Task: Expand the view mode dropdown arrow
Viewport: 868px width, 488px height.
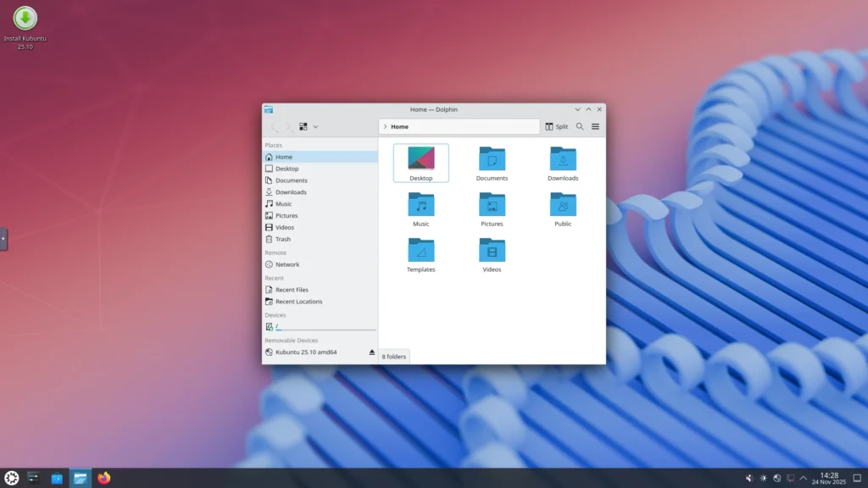Action: point(316,126)
